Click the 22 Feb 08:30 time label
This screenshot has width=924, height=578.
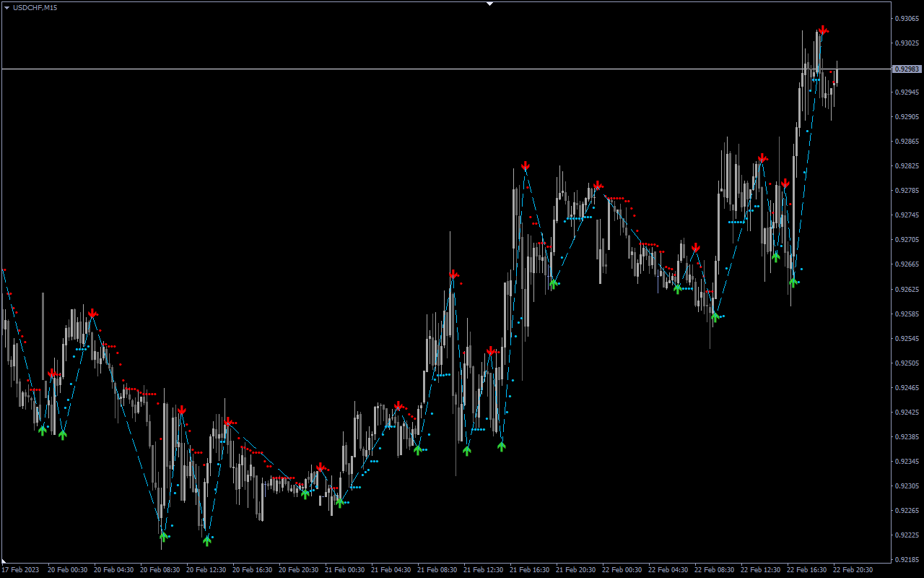tap(714, 570)
